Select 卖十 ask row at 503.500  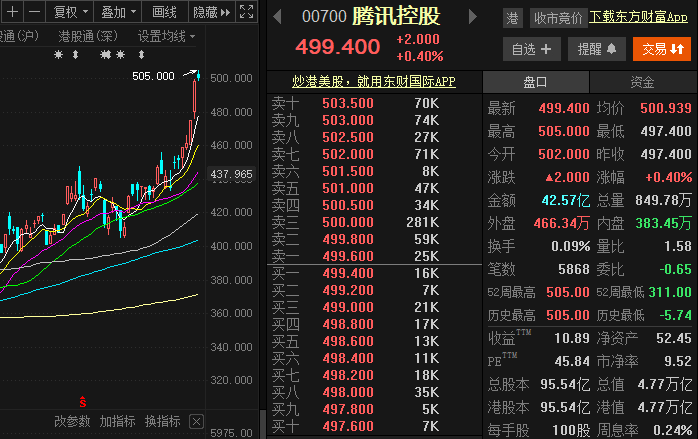374,103
